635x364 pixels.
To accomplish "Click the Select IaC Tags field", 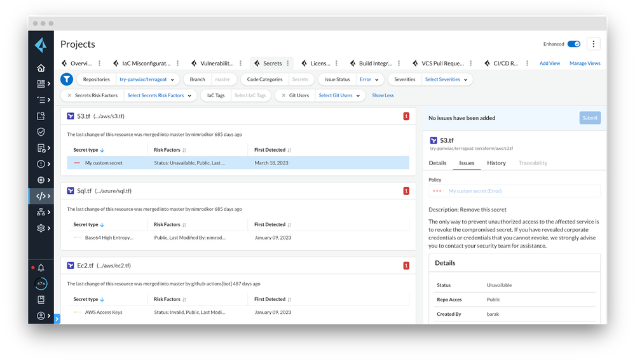I will (x=250, y=95).
